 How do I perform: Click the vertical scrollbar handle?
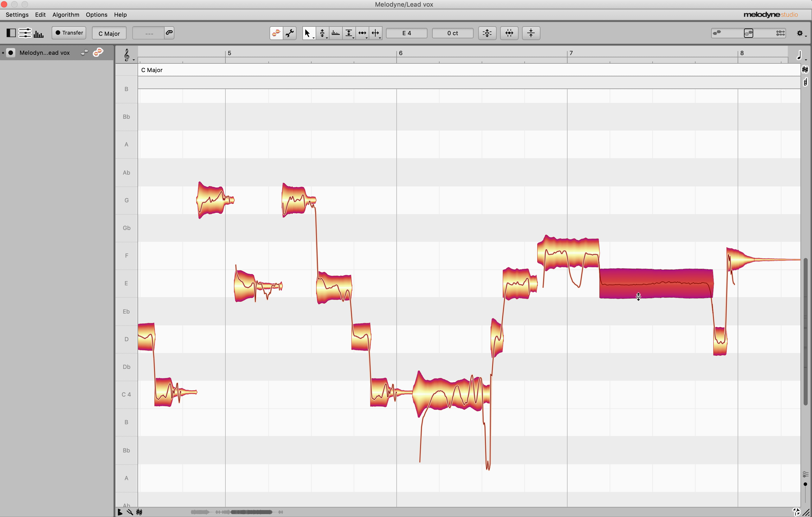805,331
